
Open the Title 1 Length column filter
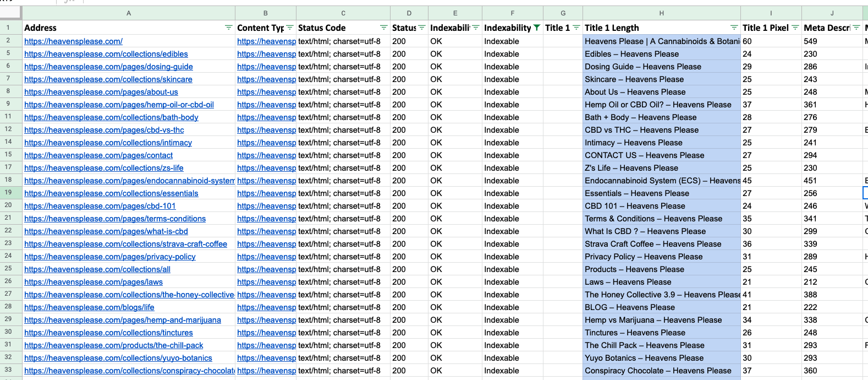[x=734, y=28]
